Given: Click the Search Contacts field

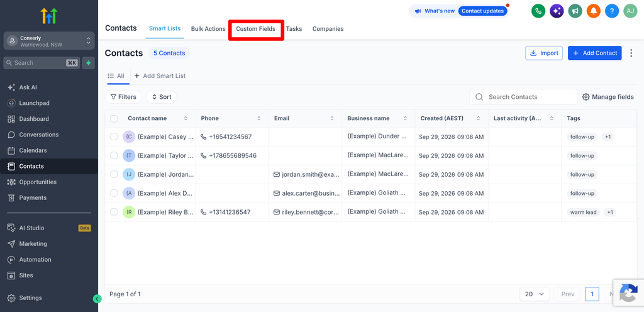Looking at the screenshot, I should point(524,97).
